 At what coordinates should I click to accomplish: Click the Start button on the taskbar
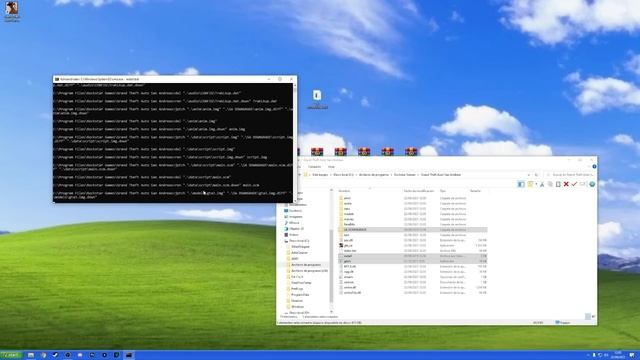point(11,355)
